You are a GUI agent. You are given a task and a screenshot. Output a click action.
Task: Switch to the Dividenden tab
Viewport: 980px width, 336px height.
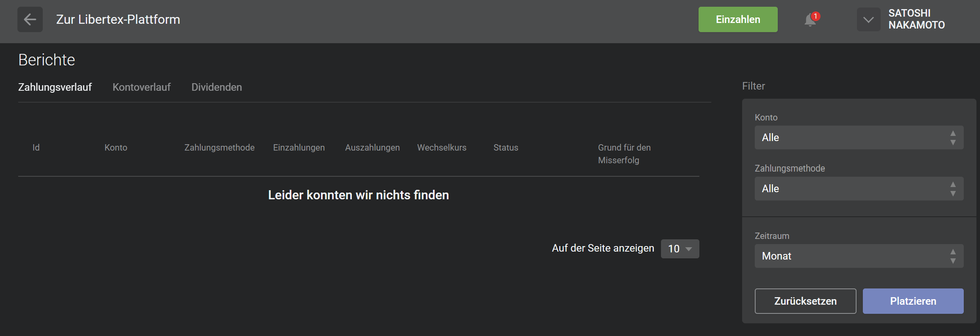(x=217, y=87)
